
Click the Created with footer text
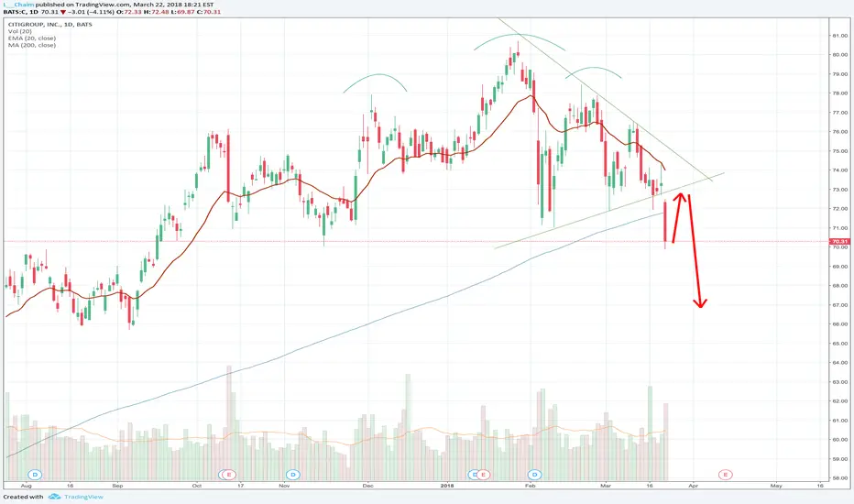[23, 497]
